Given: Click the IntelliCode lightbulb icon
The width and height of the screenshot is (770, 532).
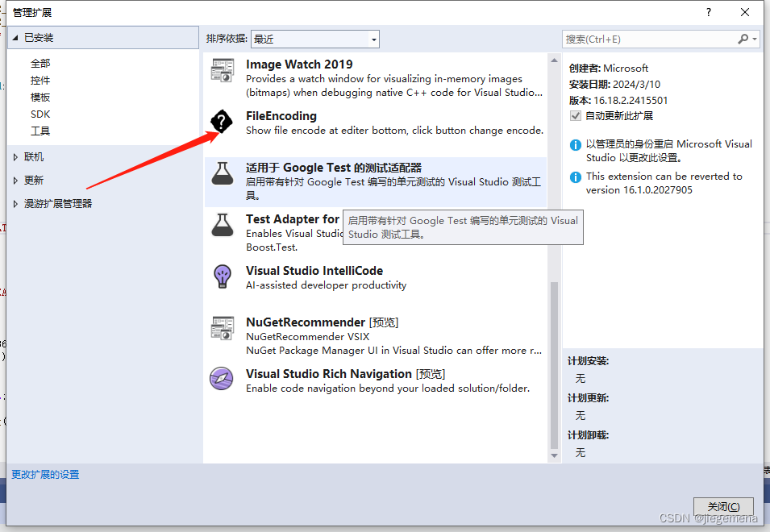Looking at the screenshot, I should tap(223, 276).
